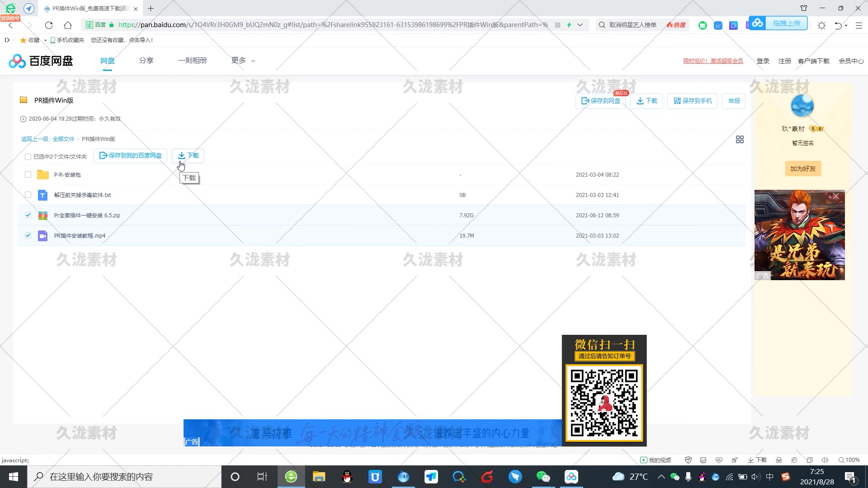This screenshot has height=488, width=868.
Task: Check the 解压前关掉杀毒软件.txt checkbox
Action: coord(28,195)
